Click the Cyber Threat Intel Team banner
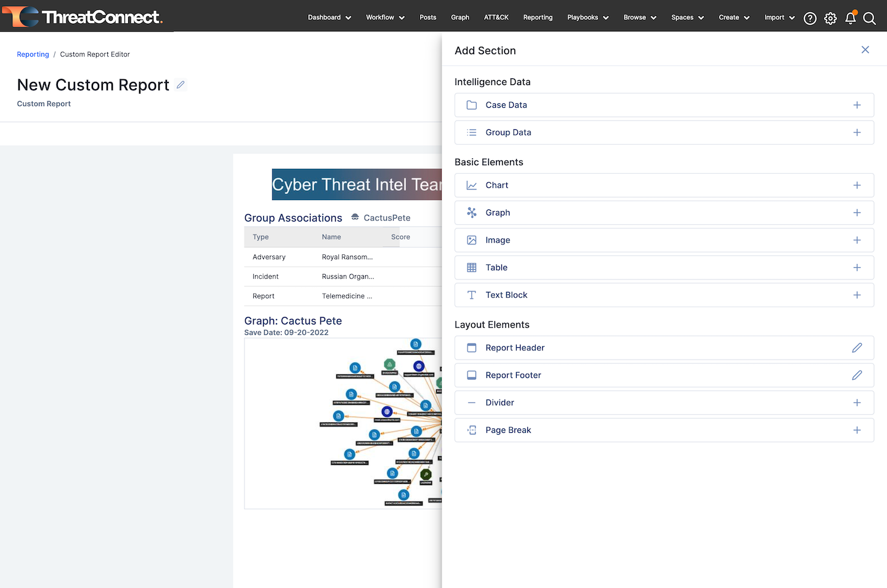The width and height of the screenshot is (887, 588). [x=357, y=184]
